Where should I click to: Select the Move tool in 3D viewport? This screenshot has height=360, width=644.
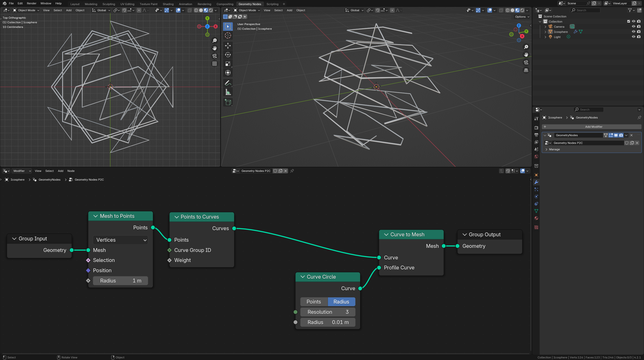228,46
